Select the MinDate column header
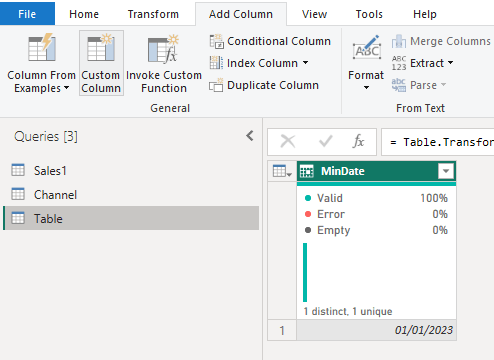The width and height of the screenshot is (494, 360). tap(376, 171)
